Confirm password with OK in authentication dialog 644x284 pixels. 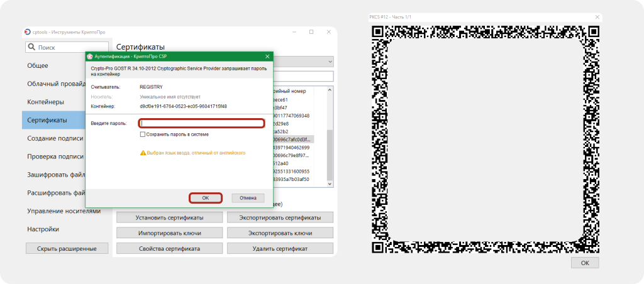[206, 198]
